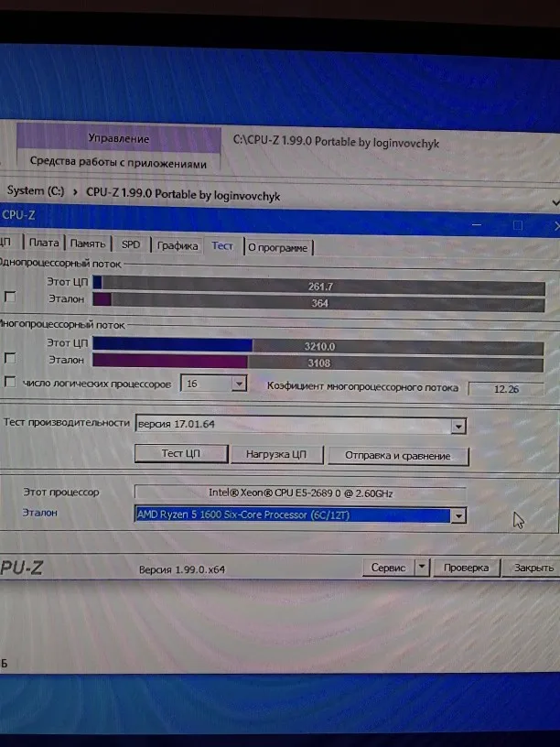Image resolution: width=560 pixels, height=747 pixels.
Task: Click the breadcrumb arrow after System (C:)
Action: click(75, 192)
